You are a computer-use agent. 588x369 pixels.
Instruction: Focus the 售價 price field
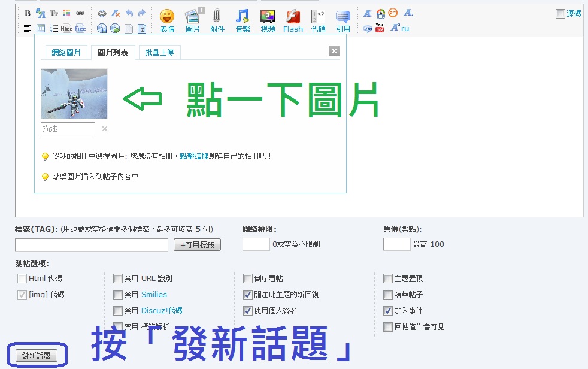pos(397,244)
